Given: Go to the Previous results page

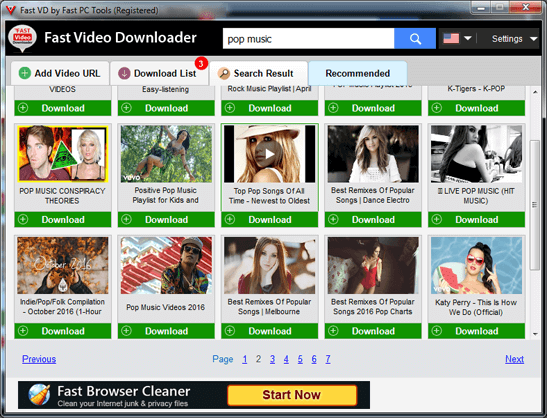Looking at the screenshot, I should point(39,359).
